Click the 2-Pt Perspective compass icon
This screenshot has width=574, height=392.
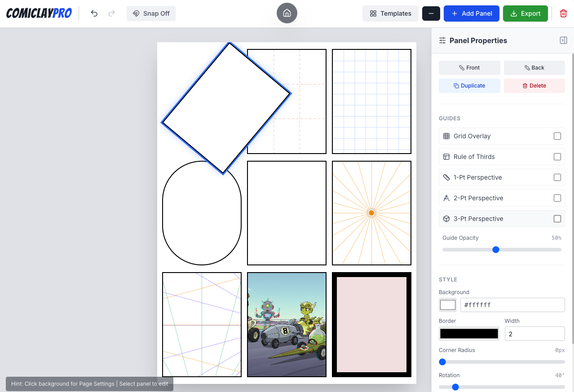(446, 198)
